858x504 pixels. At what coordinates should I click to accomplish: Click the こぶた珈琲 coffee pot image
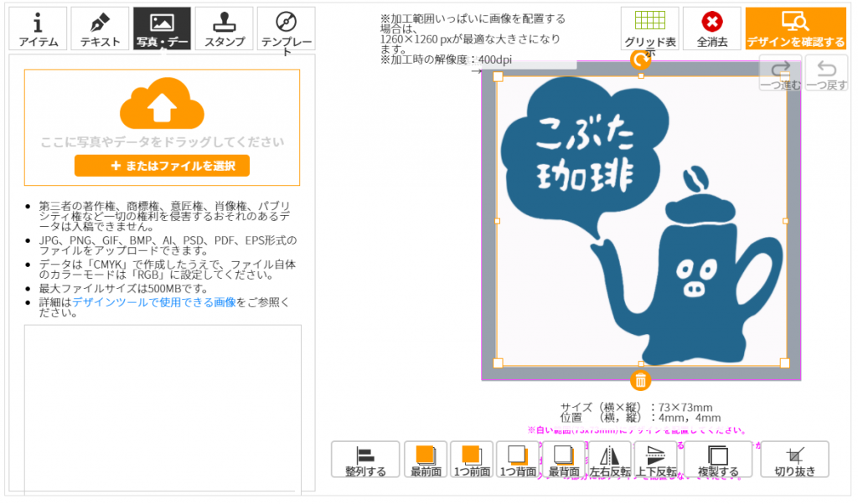[x=641, y=221]
